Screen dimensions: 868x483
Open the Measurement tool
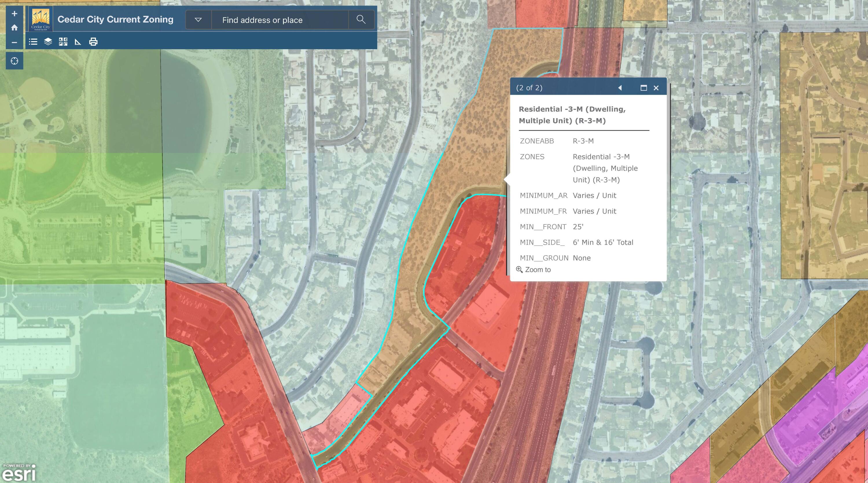click(x=78, y=42)
